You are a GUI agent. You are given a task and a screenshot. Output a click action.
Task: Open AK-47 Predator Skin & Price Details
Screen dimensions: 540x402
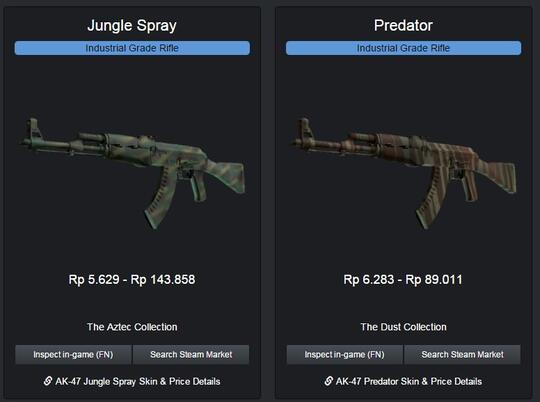409,381
